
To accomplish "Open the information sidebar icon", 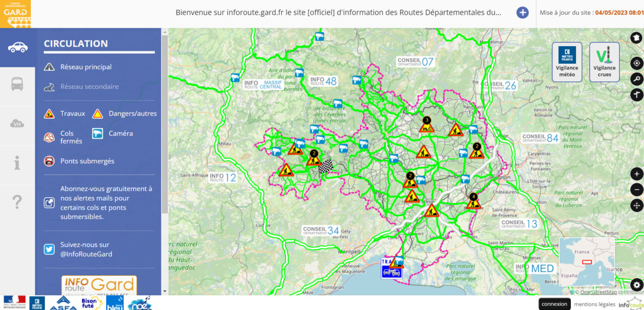I will tap(17, 163).
